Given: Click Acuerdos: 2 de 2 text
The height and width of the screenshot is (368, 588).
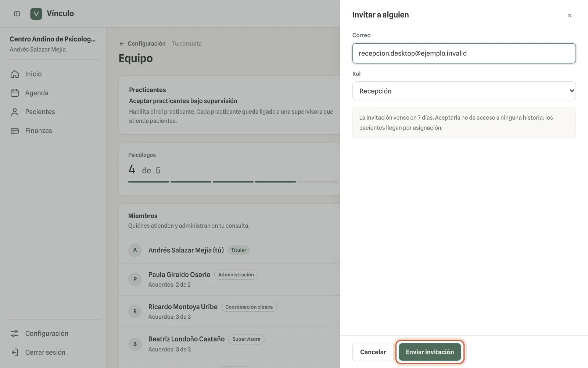Looking at the screenshot, I should point(169,284).
